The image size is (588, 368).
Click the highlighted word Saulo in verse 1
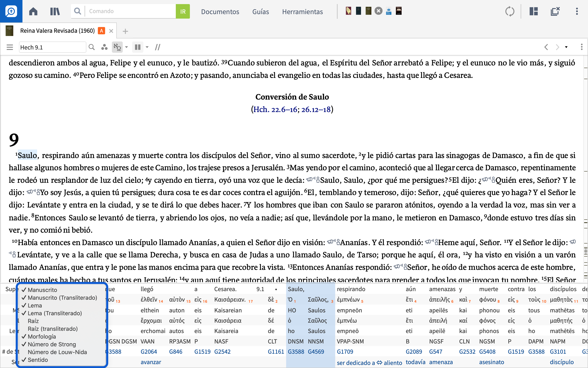click(27, 155)
